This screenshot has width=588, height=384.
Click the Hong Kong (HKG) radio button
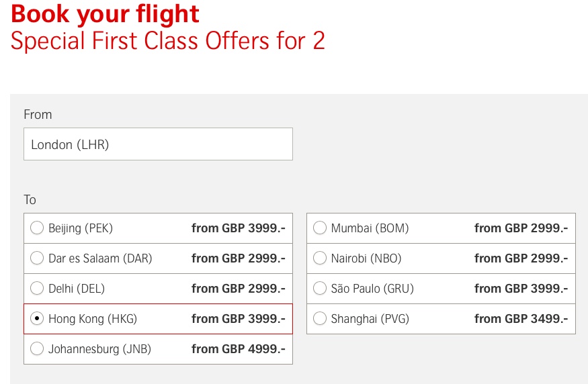37,319
